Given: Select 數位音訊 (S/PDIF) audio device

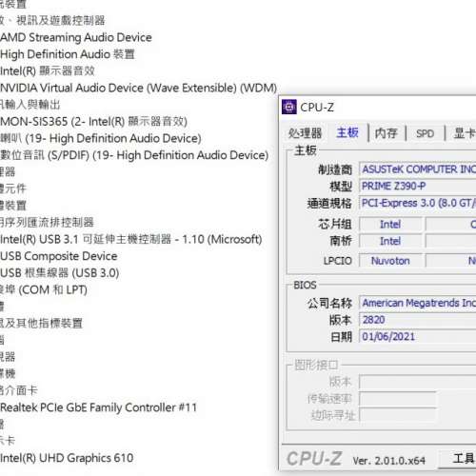Looking at the screenshot, I should coord(134,155).
